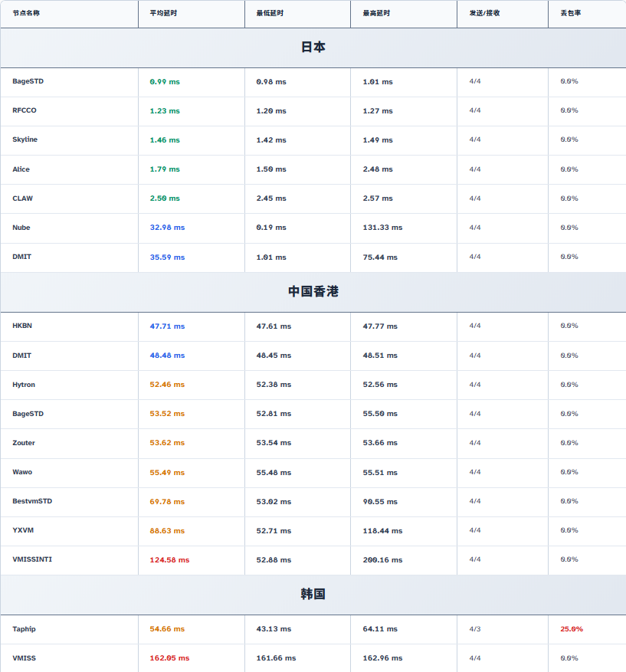
Task: Click the HKBN node name
Action: pos(22,326)
